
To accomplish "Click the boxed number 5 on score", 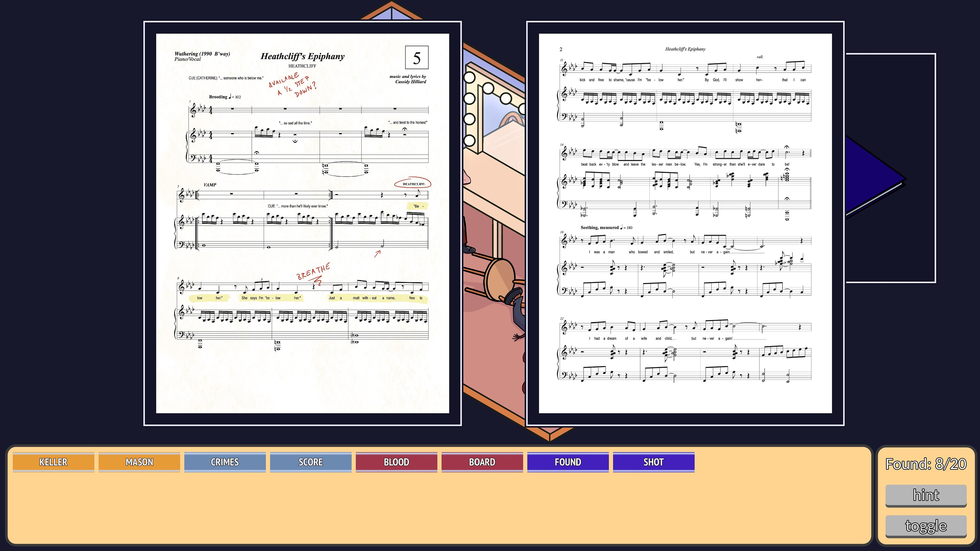I will pyautogui.click(x=417, y=58).
